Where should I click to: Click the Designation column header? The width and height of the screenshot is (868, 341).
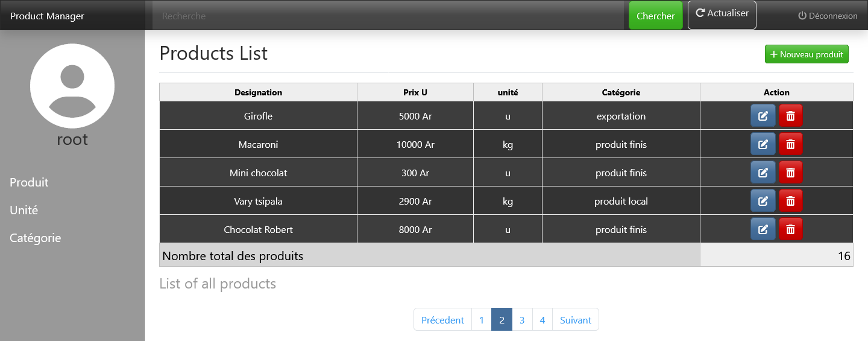click(x=258, y=92)
